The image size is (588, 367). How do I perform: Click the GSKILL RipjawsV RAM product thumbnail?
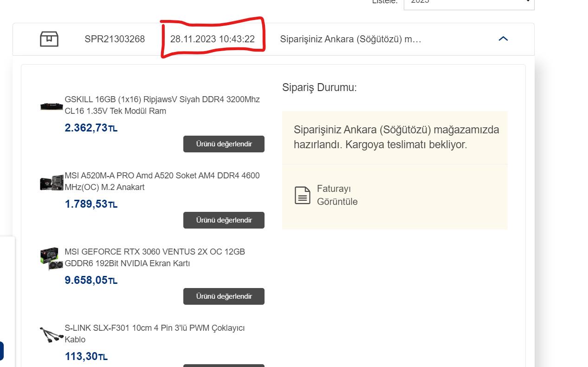click(x=51, y=105)
